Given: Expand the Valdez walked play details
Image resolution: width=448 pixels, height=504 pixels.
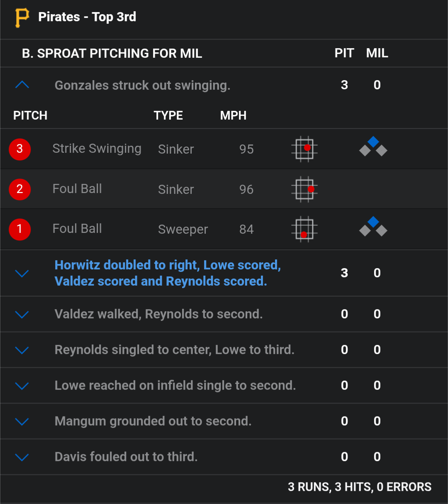Looking at the screenshot, I should click(x=22, y=314).
